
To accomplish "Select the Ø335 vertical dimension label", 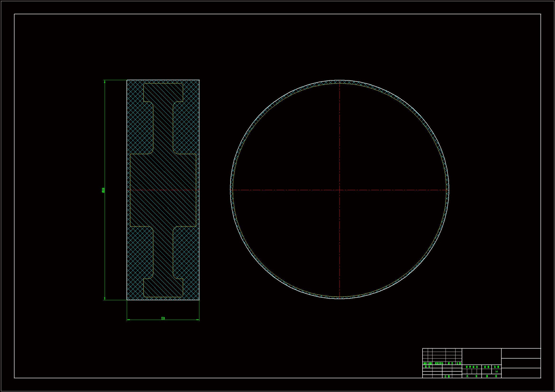I will pos(103,190).
